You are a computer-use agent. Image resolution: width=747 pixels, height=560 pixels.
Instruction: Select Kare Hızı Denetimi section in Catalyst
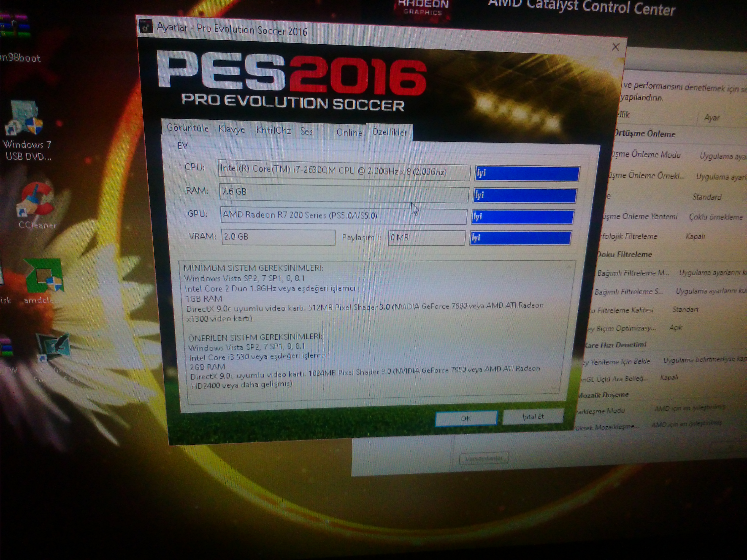(x=615, y=345)
